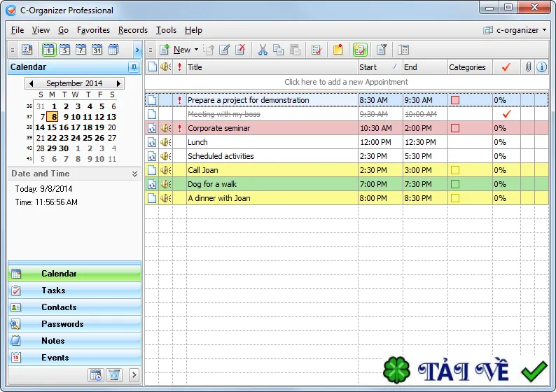Toggle completion checkmark for Meeting with my boss
Image resolution: width=556 pixels, height=392 pixels.
506,114
